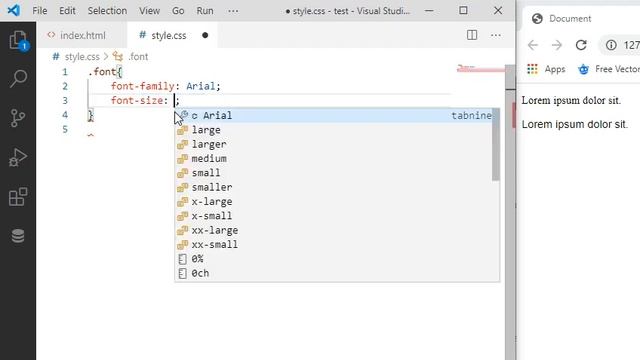Close the VS Code window

(498, 11)
